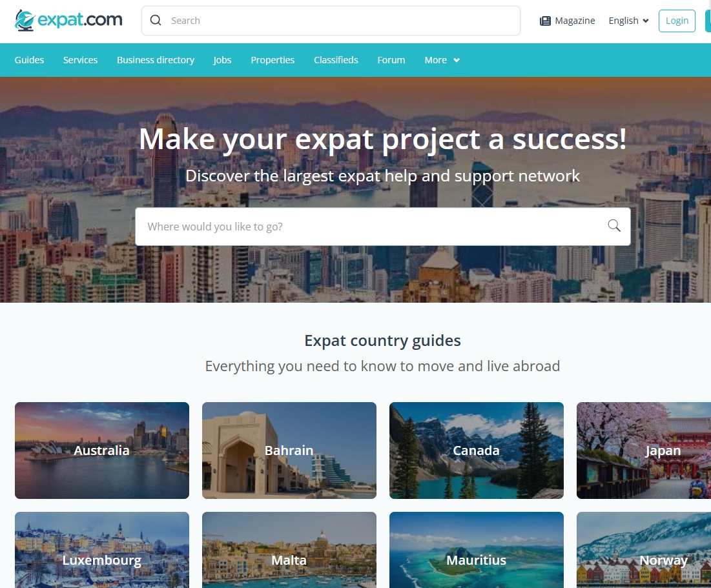
Task: Open the Jobs section
Action: point(222,60)
